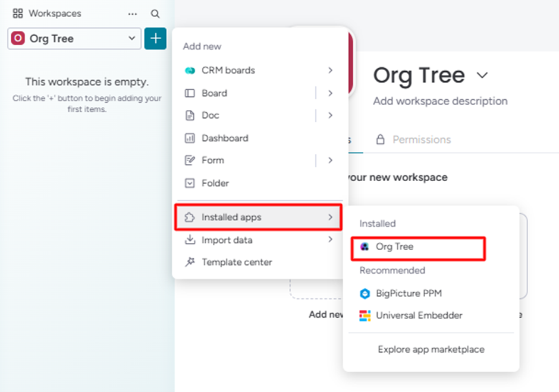This screenshot has height=392, width=559.
Task: Click the Template center wand icon
Action: coord(190,262)
